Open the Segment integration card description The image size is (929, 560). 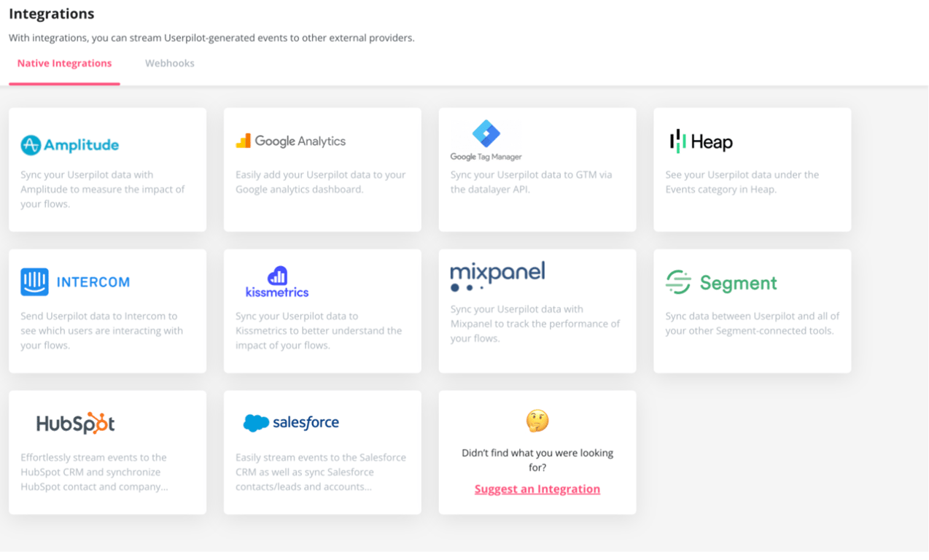753,324
